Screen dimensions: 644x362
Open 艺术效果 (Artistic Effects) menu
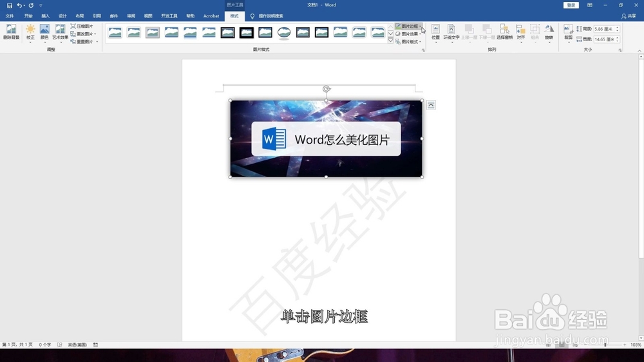click(61, 33)
